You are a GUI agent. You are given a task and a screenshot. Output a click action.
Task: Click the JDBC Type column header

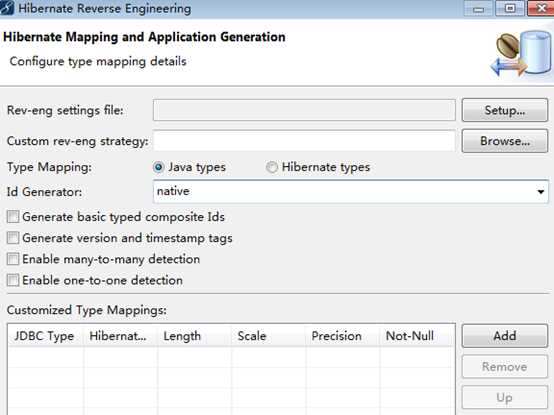[x=45, y=336]
